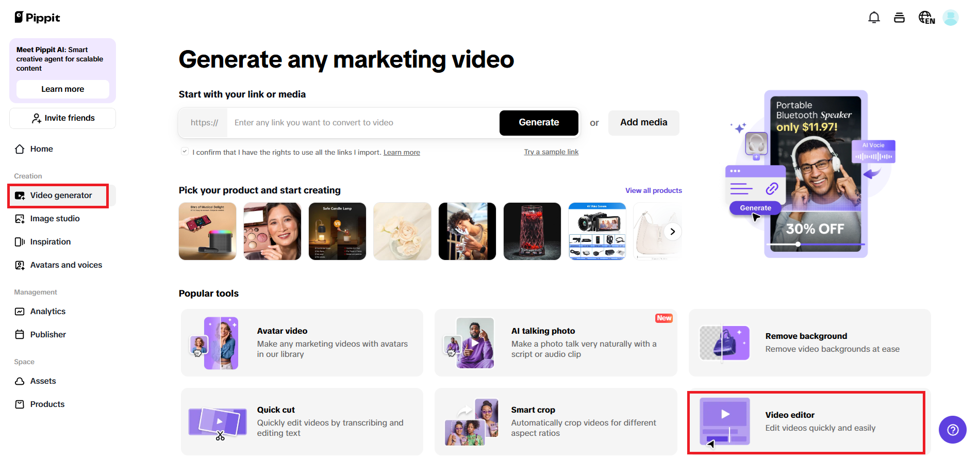Select the red glass product thumbnail
The image size is (980, 457).
(x=532, y=232)
